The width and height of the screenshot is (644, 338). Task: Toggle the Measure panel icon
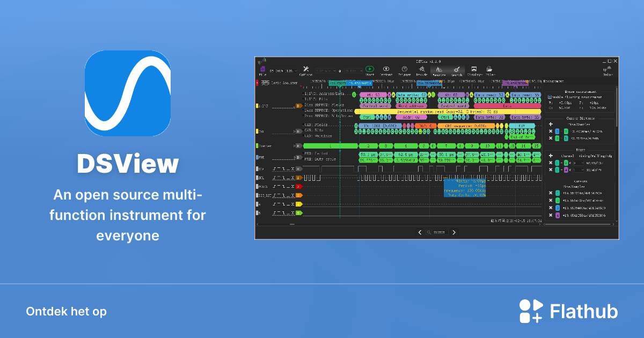point(439,70)
